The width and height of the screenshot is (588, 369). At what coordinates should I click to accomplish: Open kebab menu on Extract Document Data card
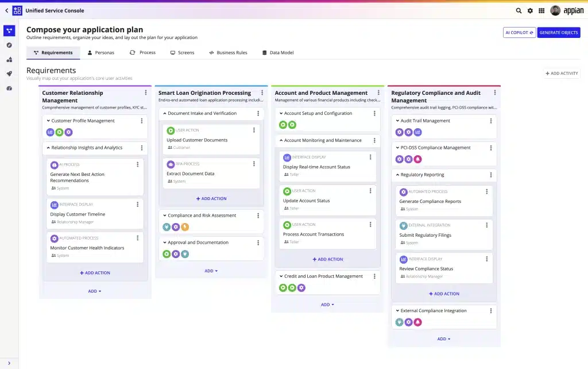tap(254, 164)
